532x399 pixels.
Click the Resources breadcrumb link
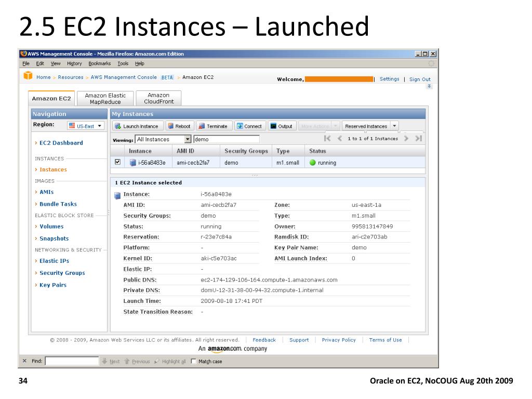[71, 77]
